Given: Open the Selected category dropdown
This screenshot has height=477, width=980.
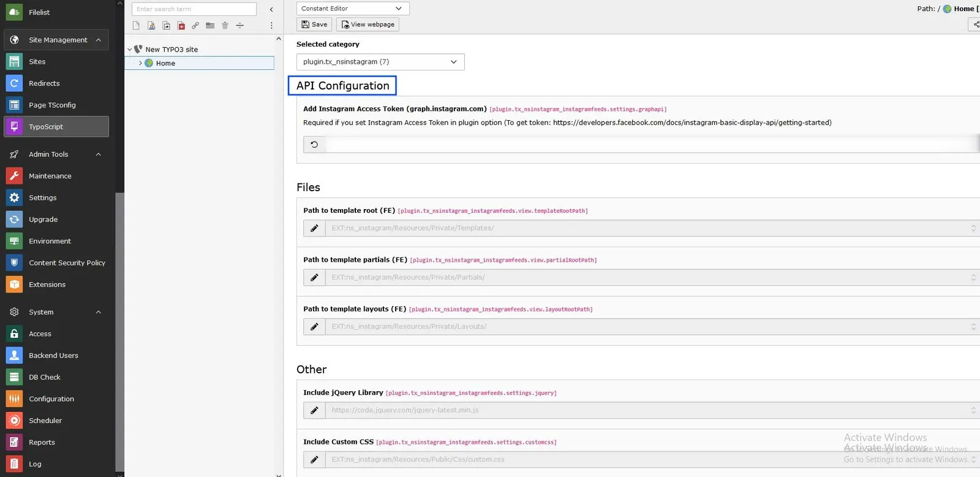Looking at the screenshot, I should coord(380,62).
